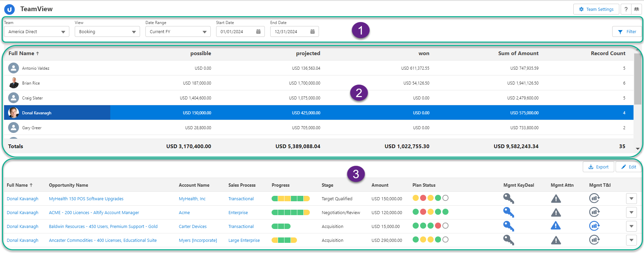
Task: Sort by the Opportunity Name column header
Action: [x=68, y=185]
